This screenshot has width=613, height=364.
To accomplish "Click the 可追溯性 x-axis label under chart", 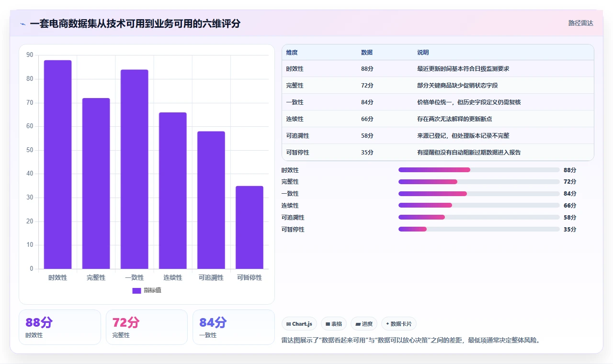I will 211,277.
